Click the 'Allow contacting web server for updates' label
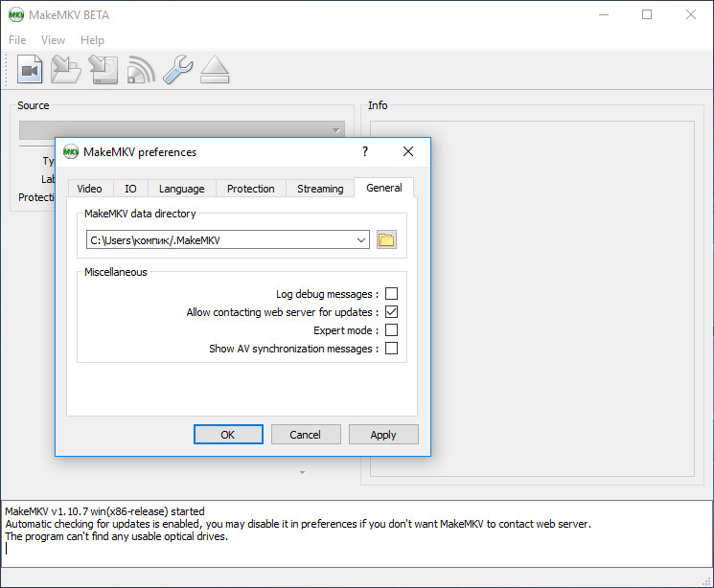The image size is (714, 588). tap(283, 312)
